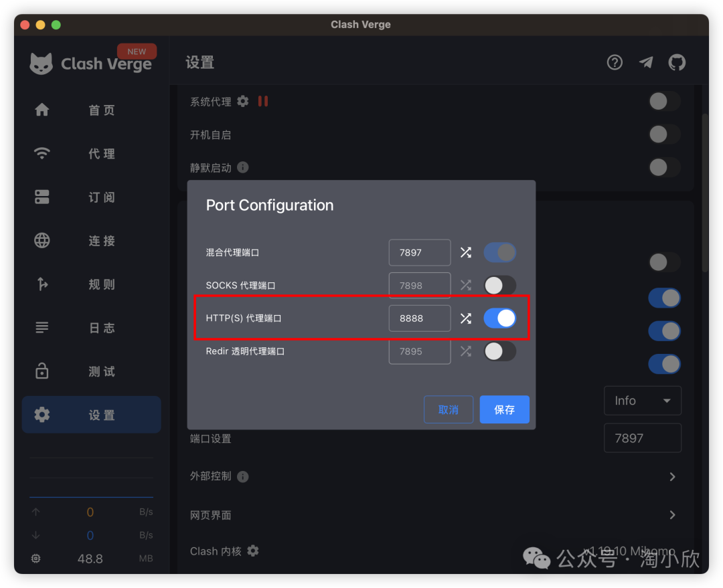723x588 pixels.
Task: Toggle the 开机自启 switch
Action: (x=665, y=134)
